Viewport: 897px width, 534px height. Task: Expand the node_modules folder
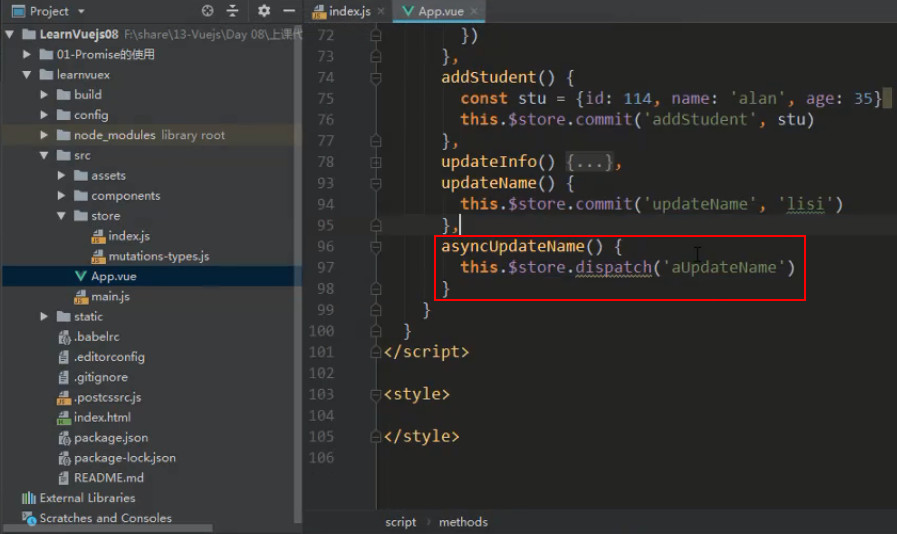(x=44, y=135)
